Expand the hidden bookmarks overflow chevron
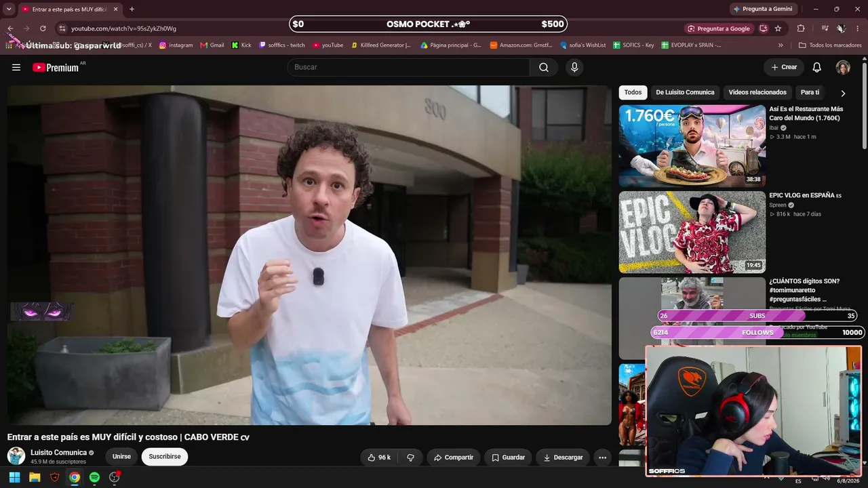The image size is (868, 488). [781, 45]
